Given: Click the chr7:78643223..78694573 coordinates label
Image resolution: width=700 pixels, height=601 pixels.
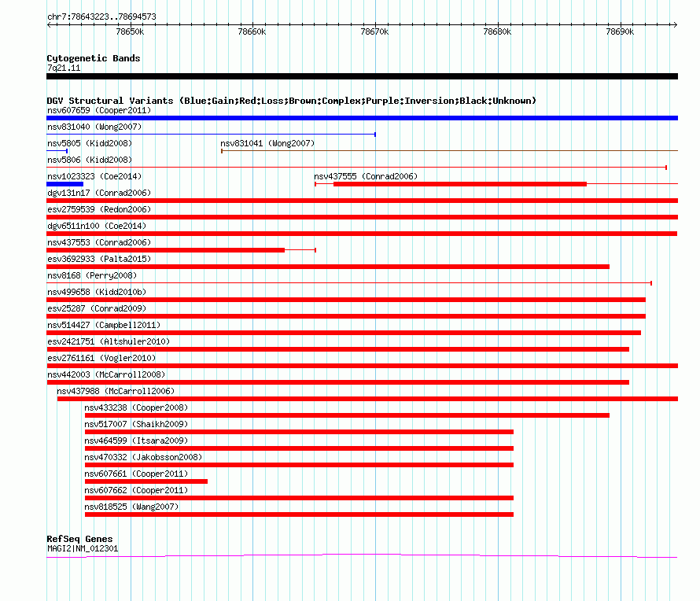Looking at the screenshot, I should point(101,17).
